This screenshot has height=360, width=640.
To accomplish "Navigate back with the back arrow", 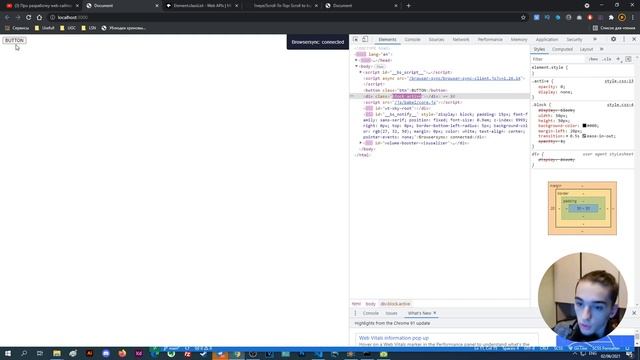I will 7,18.
